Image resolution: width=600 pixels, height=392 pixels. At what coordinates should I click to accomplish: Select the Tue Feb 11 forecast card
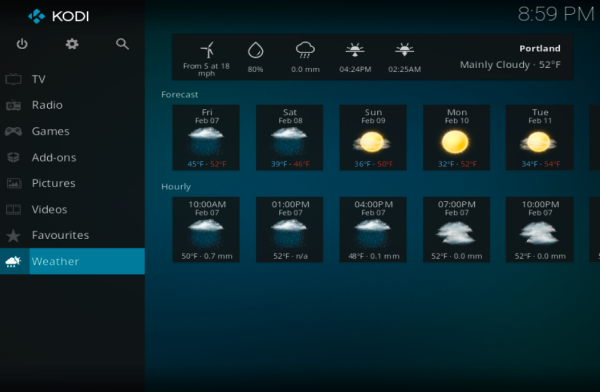pyautogui.click(x=540, y=137)
